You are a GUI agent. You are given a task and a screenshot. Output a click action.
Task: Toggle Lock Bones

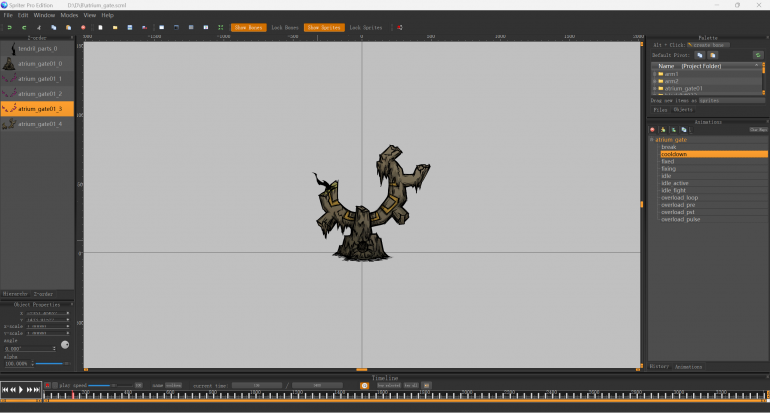285,28
